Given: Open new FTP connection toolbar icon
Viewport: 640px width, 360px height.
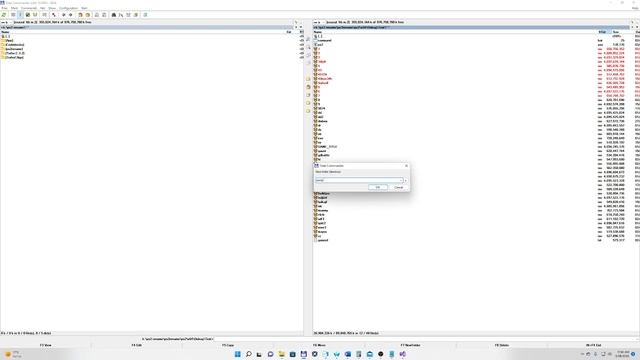Looking at the screenshot, I should 104,15.
